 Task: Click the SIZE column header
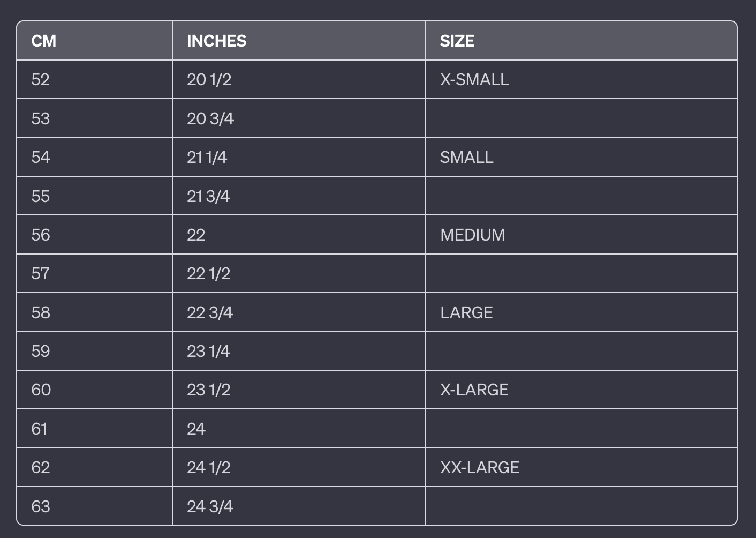[x=457, y=41]
